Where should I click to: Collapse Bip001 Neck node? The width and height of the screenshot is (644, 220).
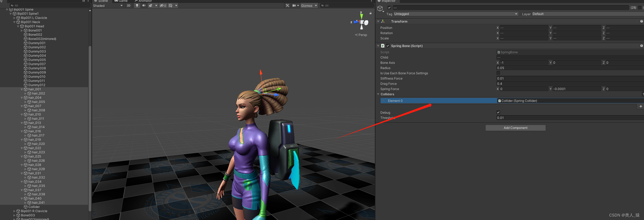click(x=14, y=22)
